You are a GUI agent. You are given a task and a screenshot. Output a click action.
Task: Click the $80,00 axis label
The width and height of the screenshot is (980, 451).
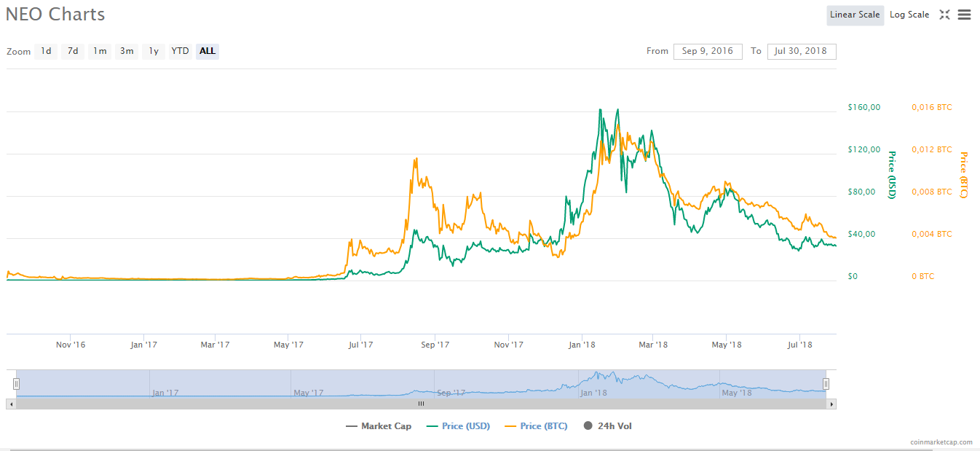[x=862, y=192]
